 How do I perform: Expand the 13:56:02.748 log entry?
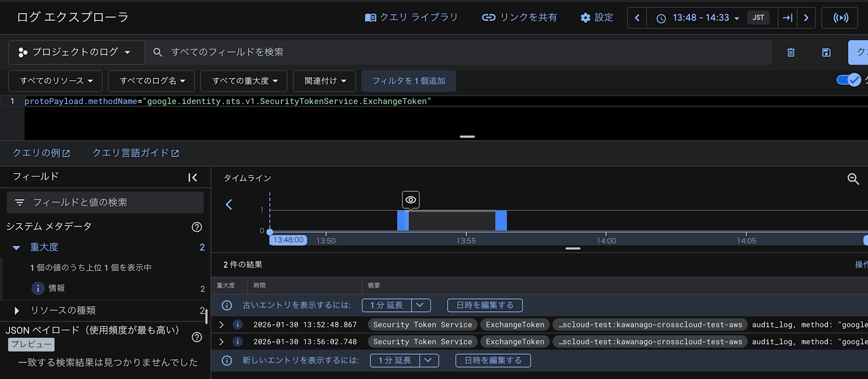pos(221,342)
